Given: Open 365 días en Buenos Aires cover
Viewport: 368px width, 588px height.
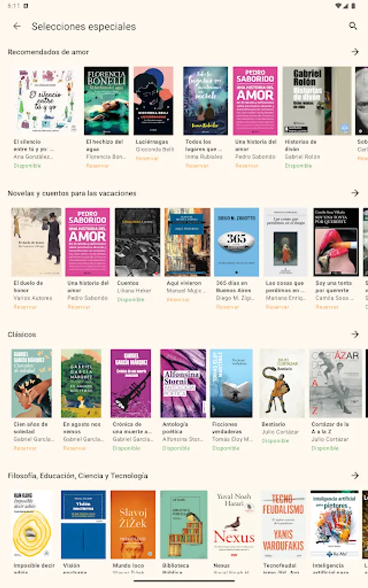Looking at the screenshot, I should (x=237, y=242).
